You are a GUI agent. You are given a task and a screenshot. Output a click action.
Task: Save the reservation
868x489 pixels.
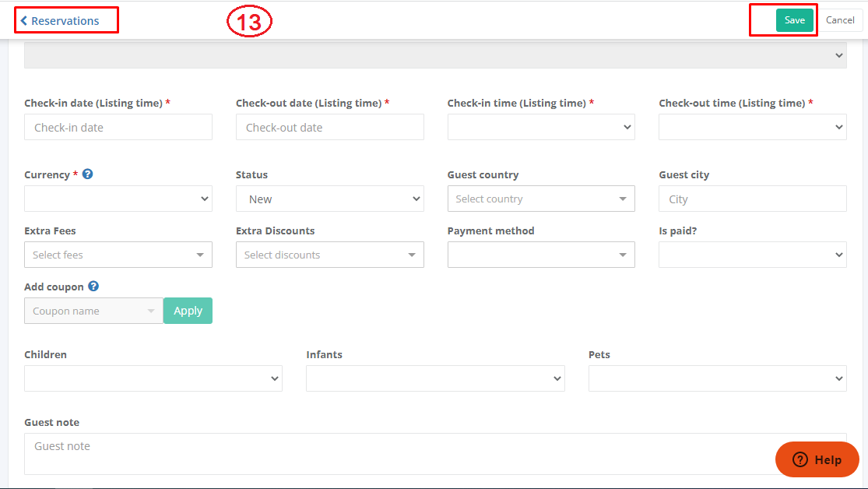coord(794,20)
